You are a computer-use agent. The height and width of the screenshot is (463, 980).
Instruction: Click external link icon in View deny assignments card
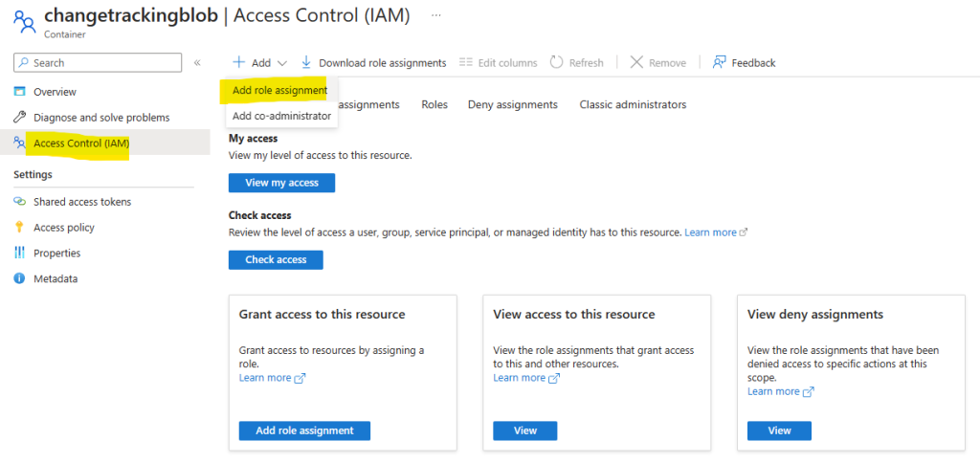pos(808,392)
